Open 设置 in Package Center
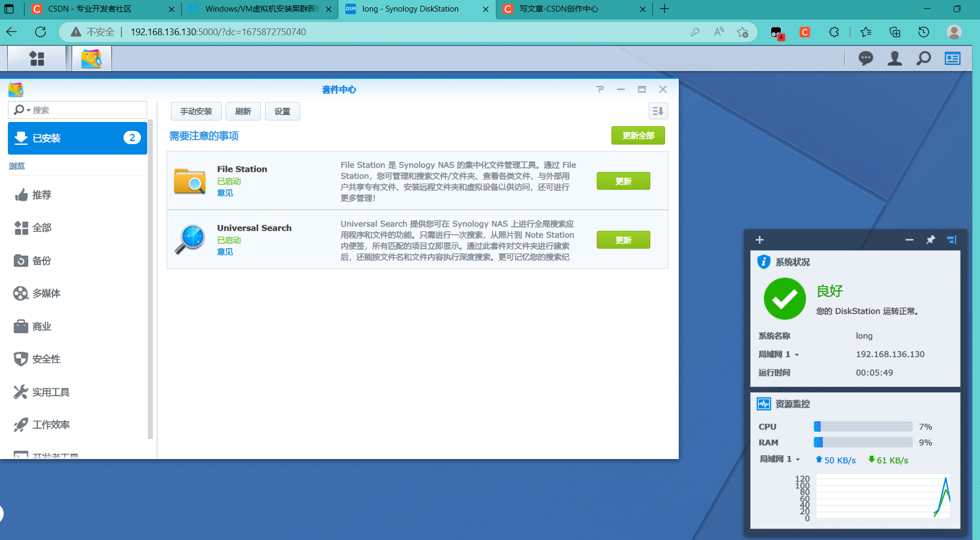 (282, 111)
